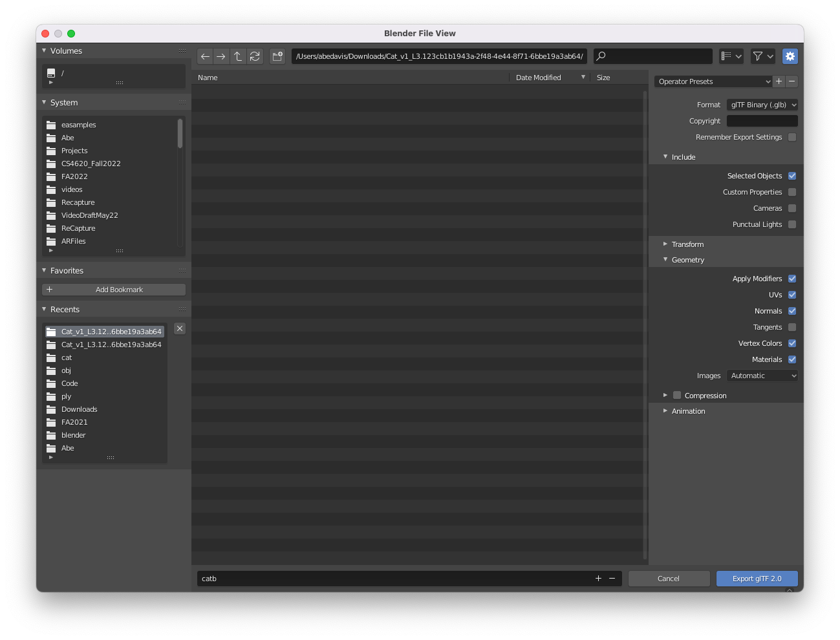The width and height of the screenshot is (840, 640).
Task: Turn on Tangents export
Action: [792, 327]
